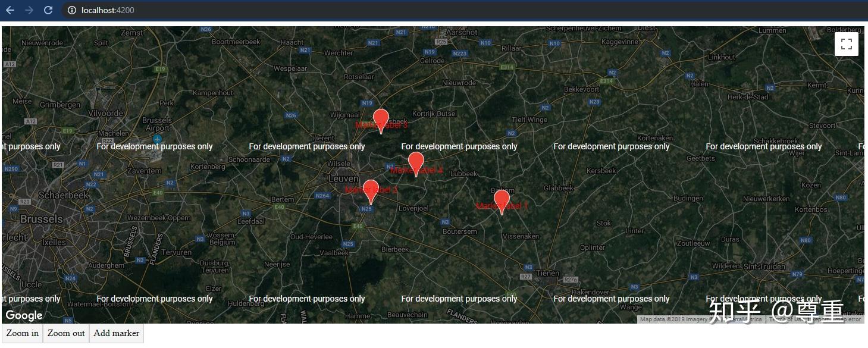Click the Zoom out button
Screen dimensions: 868x348
(x=66, y=333)
